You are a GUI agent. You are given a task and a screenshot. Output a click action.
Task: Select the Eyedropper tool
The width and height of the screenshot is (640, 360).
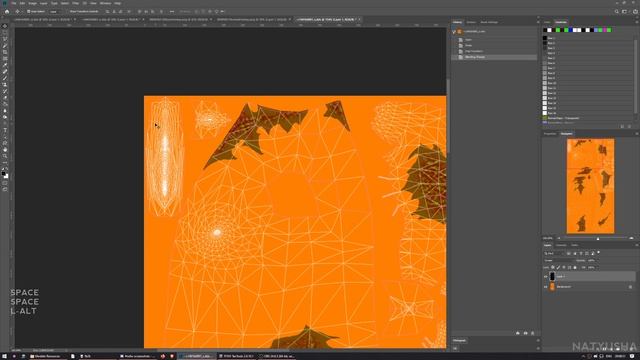[5, 65]
